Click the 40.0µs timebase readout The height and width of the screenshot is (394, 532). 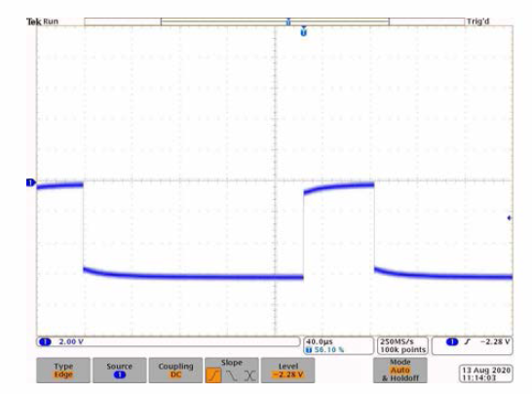320,341
